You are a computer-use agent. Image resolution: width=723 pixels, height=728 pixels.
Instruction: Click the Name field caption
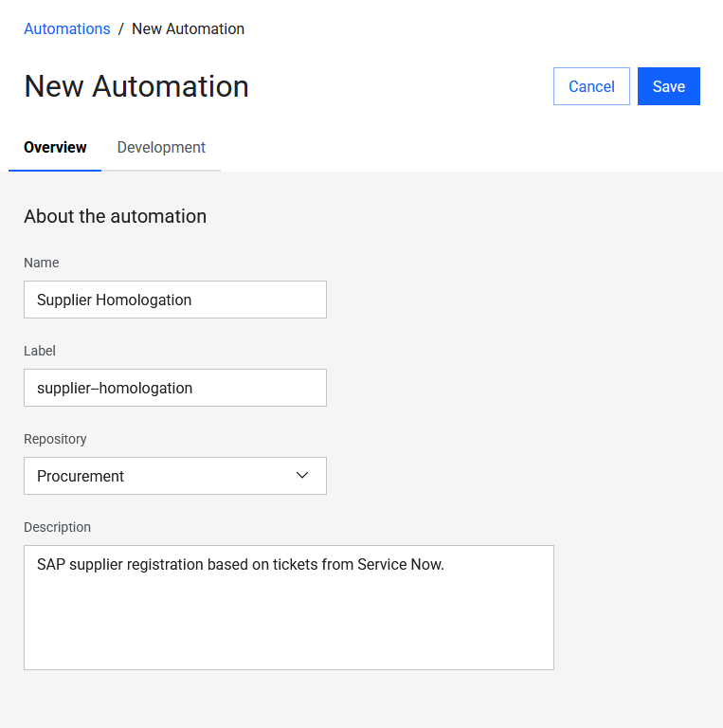[x=41, y=263]
